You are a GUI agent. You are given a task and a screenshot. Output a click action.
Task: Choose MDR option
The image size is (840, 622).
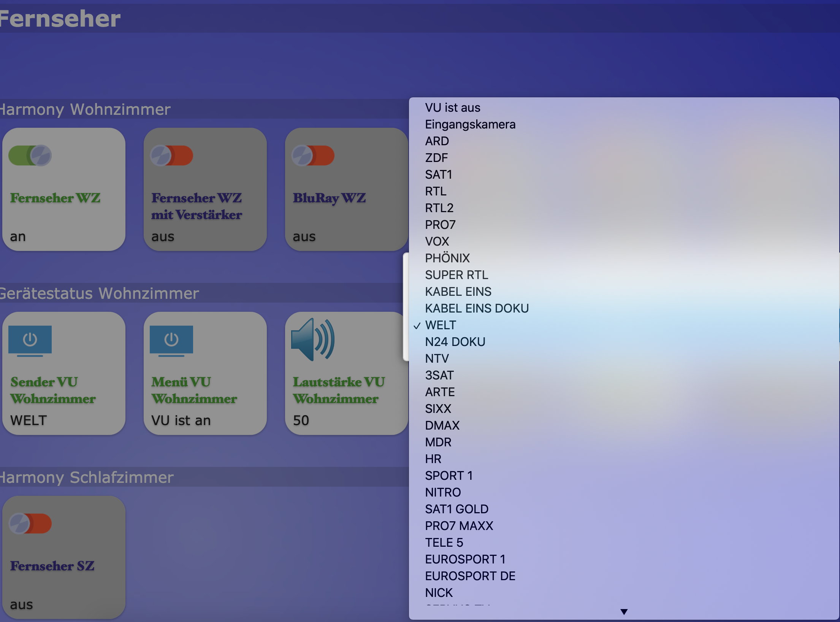624,442
